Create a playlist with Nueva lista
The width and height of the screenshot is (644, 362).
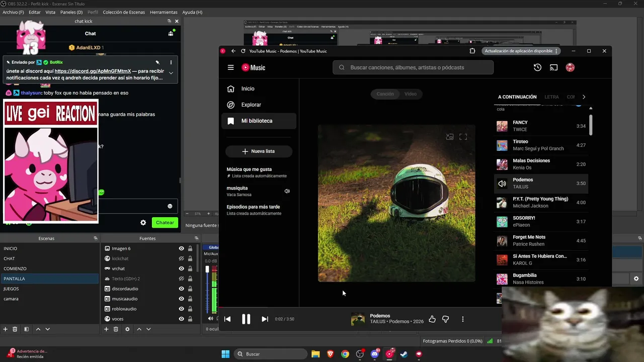coord(259,151)
